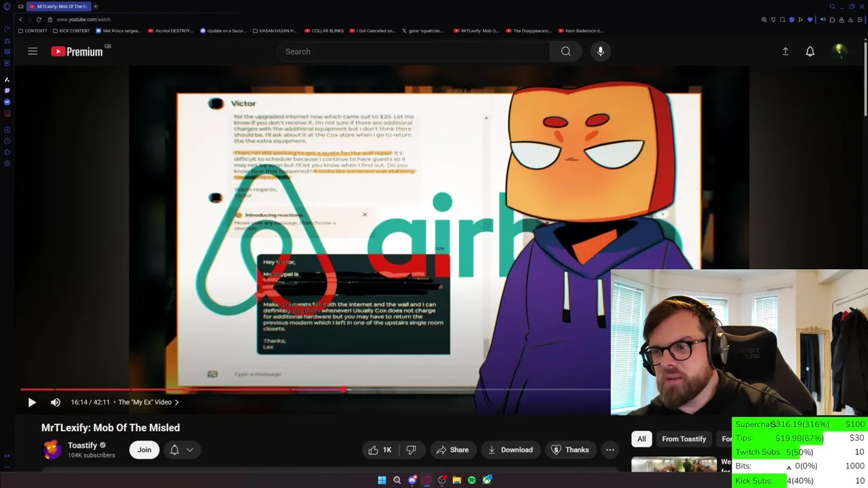The height and width of the screenshot is (488, 868).
Task: Share the video via Share button
Action: point(452,450)
